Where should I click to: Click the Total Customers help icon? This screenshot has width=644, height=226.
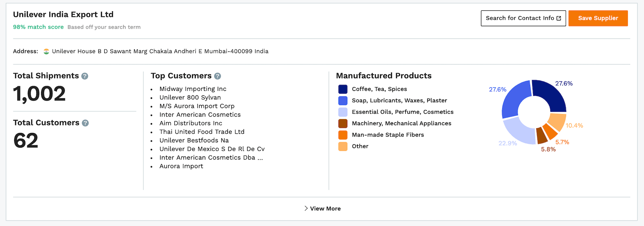point(85,123)
